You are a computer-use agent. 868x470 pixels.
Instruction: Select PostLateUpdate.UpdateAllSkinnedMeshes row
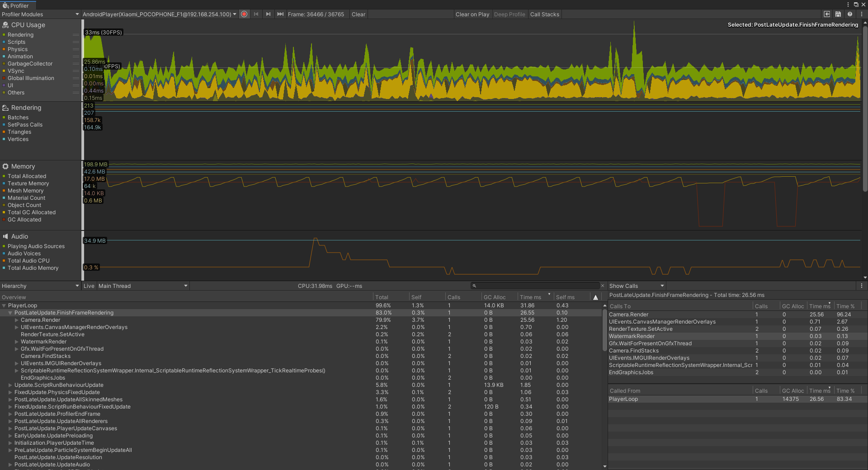click(301, 399)
